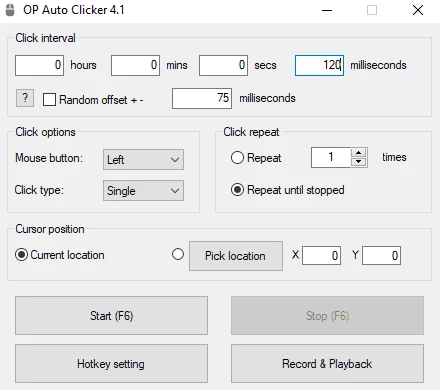Viewport: 440px width, 390px height.
Task: Open the Mouse button dropdown
Action: click(143, 160)
